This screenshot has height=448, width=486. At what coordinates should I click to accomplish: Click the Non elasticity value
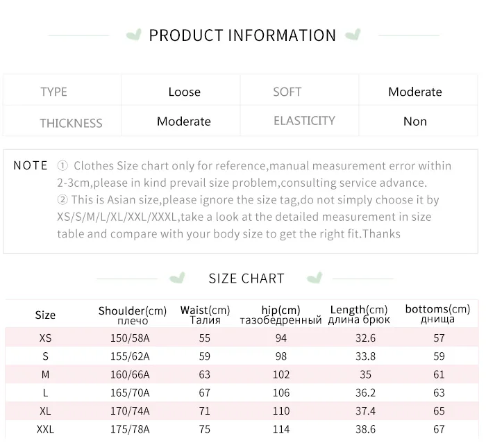tap(415, 122)
